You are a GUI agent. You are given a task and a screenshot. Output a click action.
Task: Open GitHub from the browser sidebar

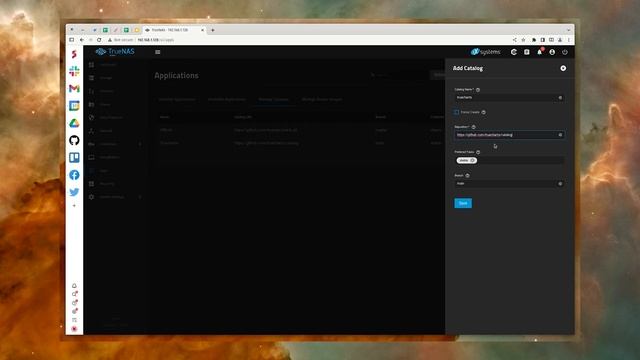74,140
